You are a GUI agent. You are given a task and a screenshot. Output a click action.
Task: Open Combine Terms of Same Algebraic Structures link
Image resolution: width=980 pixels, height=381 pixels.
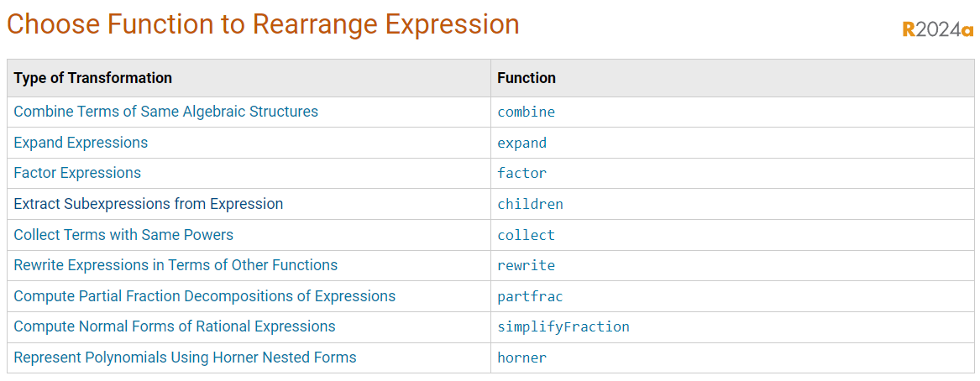click(165, 112)
